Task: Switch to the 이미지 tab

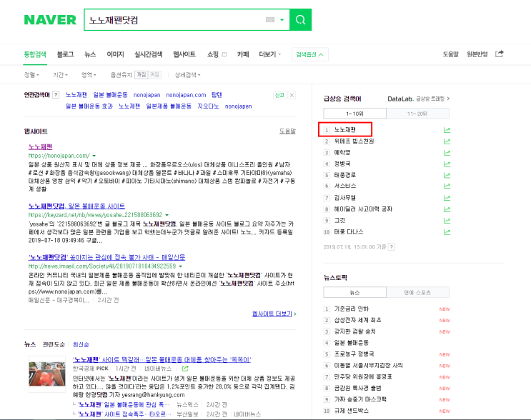Action: [116, 54]
